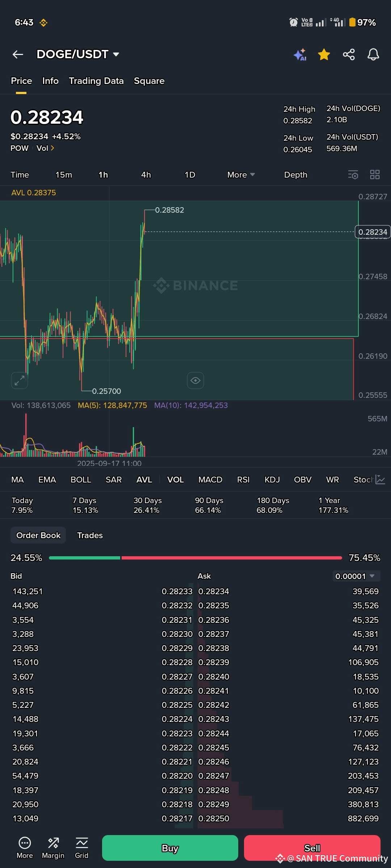Viewport: 391px width, 868px height.
Task: Select the Trades tab
Action: pyautogui.click(x=90, y=535)
